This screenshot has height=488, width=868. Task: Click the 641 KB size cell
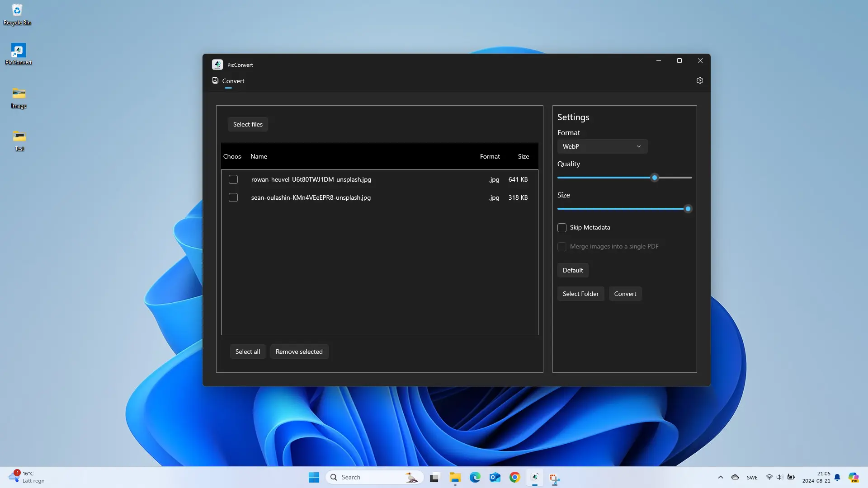pos(518,179)
